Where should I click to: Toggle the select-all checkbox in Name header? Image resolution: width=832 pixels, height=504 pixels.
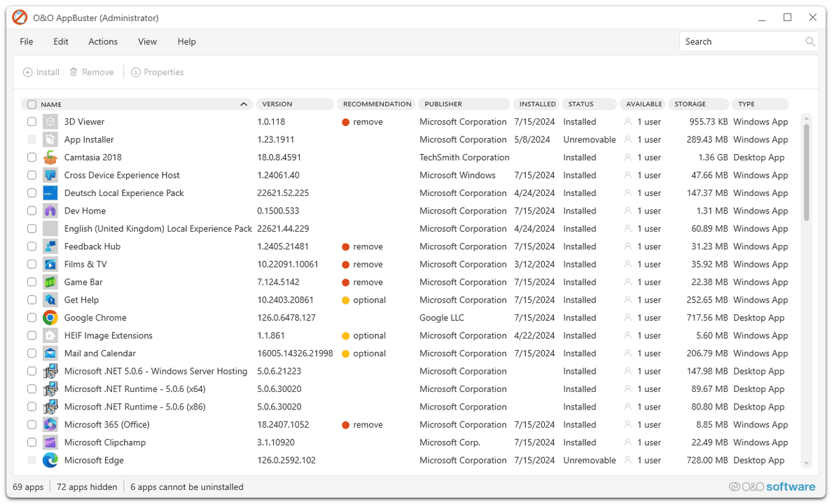[32, 104]
